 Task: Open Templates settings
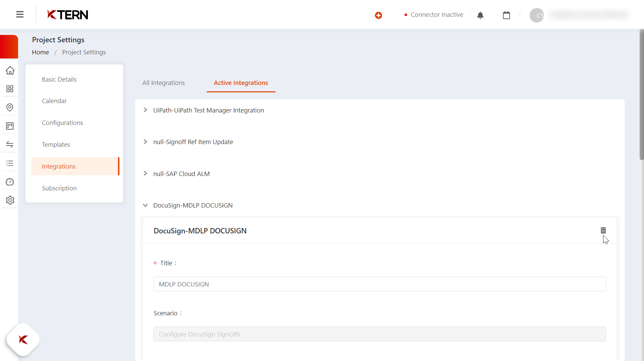[x=56, y=144]
